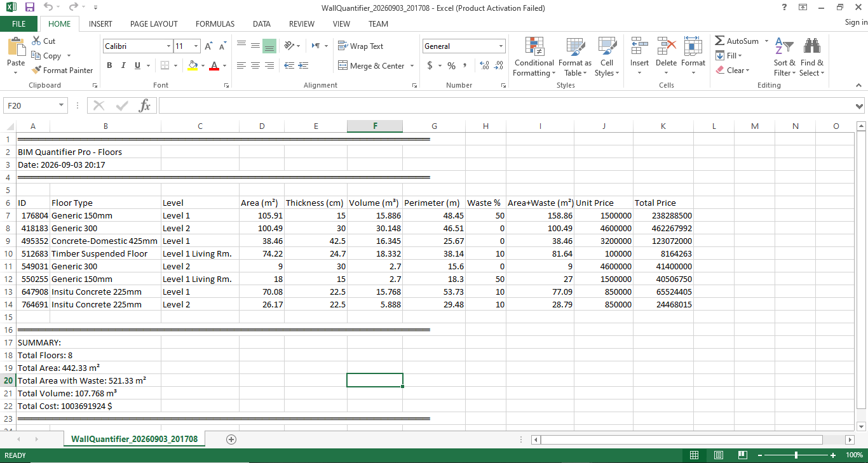Click the Sign in link

pyautogui.click(x=856, y=22)
